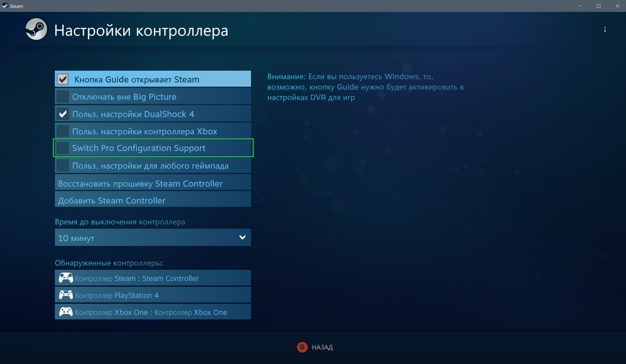
Task: Click the red B back icon
Action: point(302,347)
